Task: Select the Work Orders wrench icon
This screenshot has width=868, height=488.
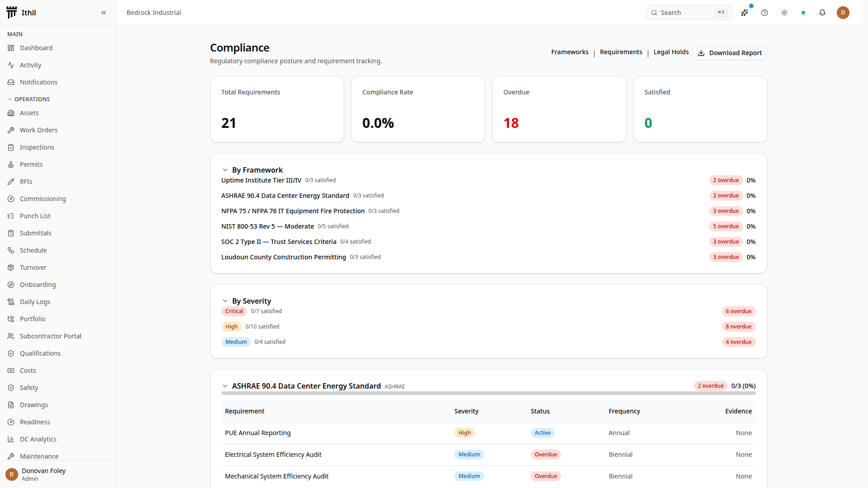Action: pyautogui.click(x=11, y=130)
